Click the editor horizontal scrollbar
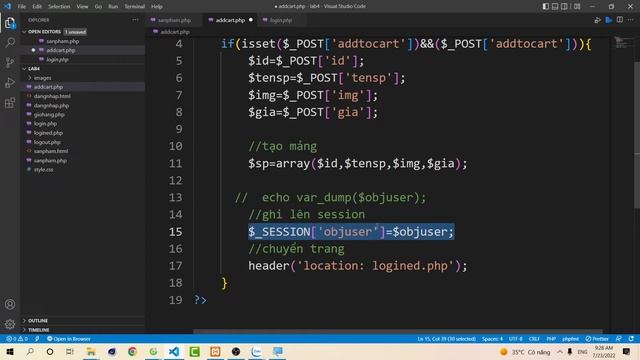This screenshot has width=640, height=360. [398, 332]
